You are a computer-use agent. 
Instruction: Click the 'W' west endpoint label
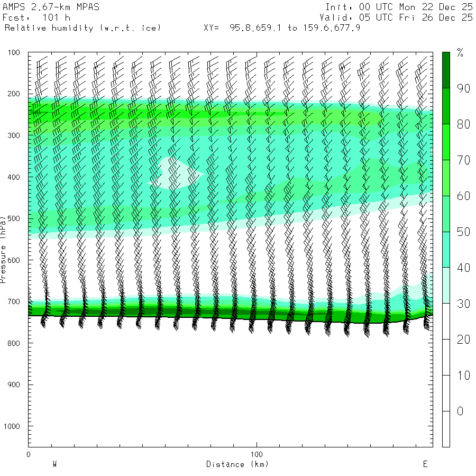[x=55, y=464]
